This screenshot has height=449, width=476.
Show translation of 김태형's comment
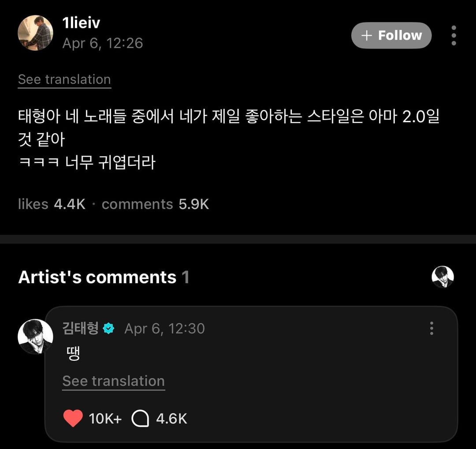(x=113, y=381)
